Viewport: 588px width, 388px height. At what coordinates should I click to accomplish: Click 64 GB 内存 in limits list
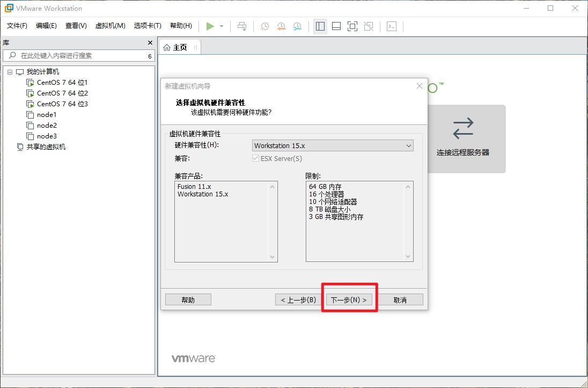[325, 187]
